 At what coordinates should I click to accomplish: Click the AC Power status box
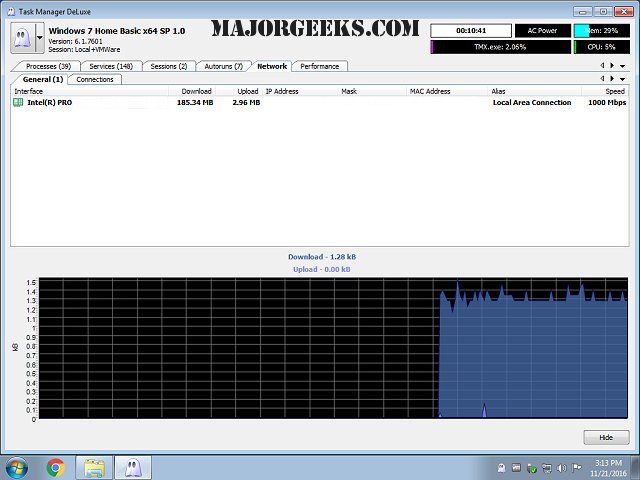tap(542, 31)
